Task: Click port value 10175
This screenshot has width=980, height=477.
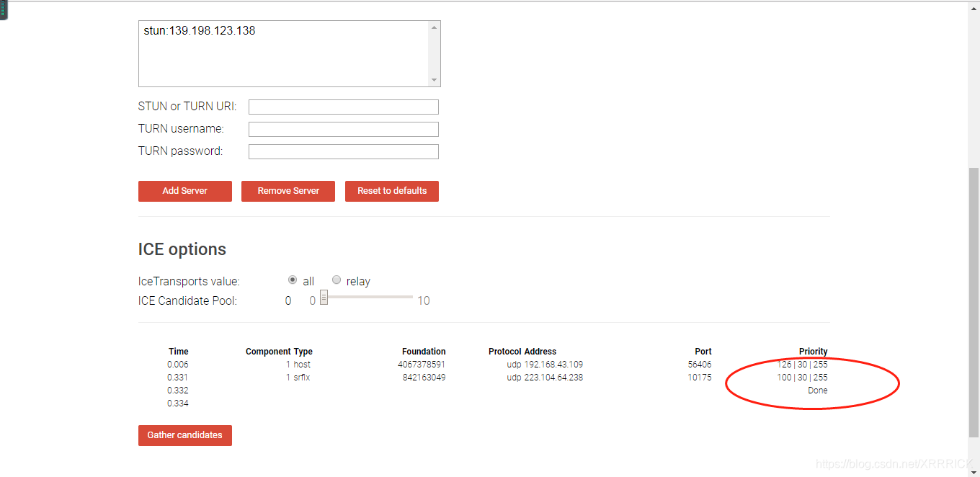Action: pos(700,378)
